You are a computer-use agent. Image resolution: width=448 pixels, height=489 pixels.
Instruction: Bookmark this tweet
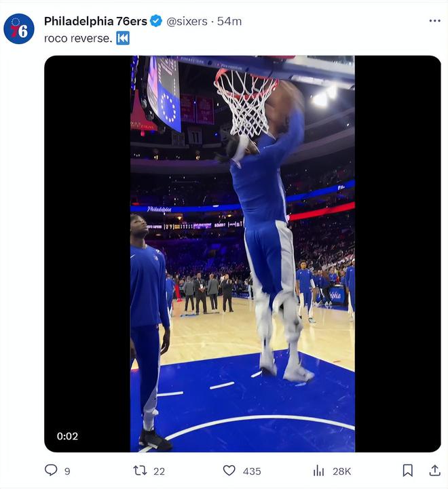coord(407,470)
